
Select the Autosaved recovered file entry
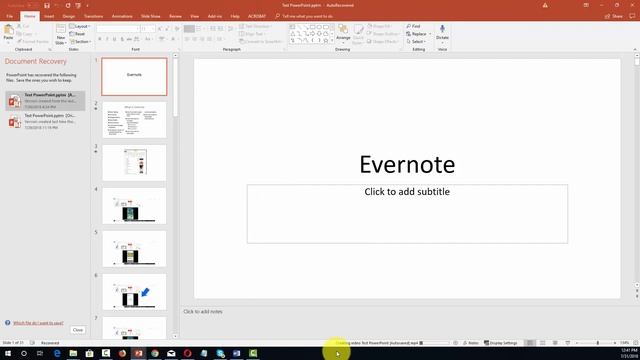click(x=45, y=100)
